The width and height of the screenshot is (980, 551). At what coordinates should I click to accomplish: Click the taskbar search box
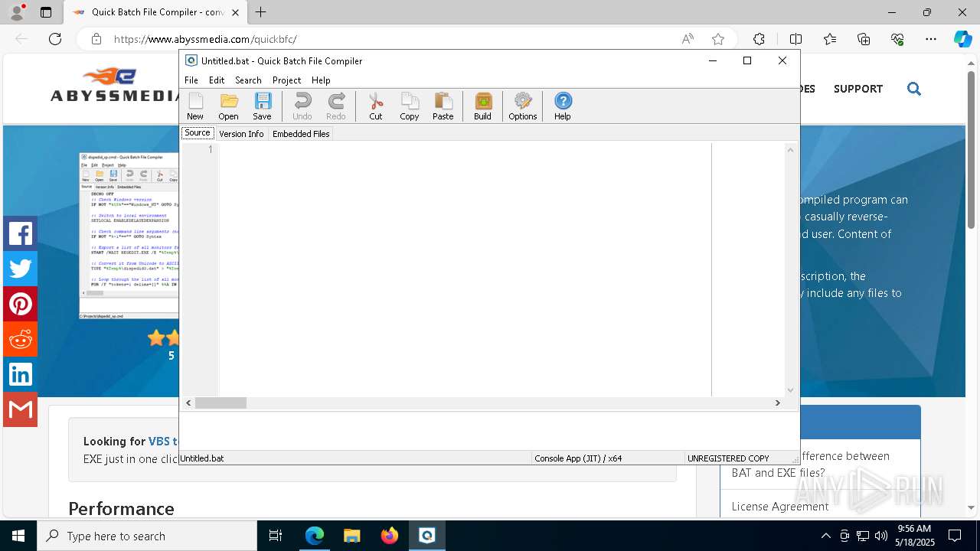147,536
